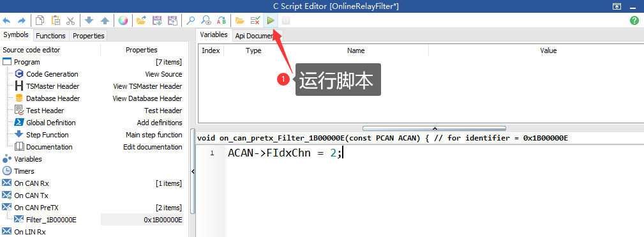
Task: Click the window pin icon in title bar
Action: point(617,6)
